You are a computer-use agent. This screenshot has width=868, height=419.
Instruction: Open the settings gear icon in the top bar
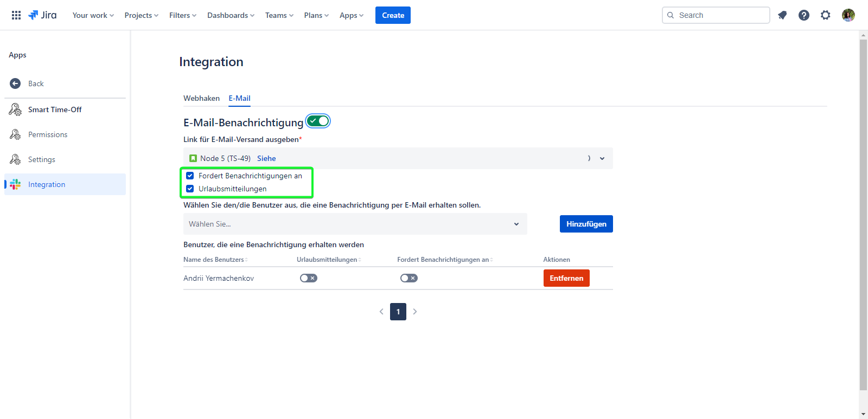tap(826, 15)
